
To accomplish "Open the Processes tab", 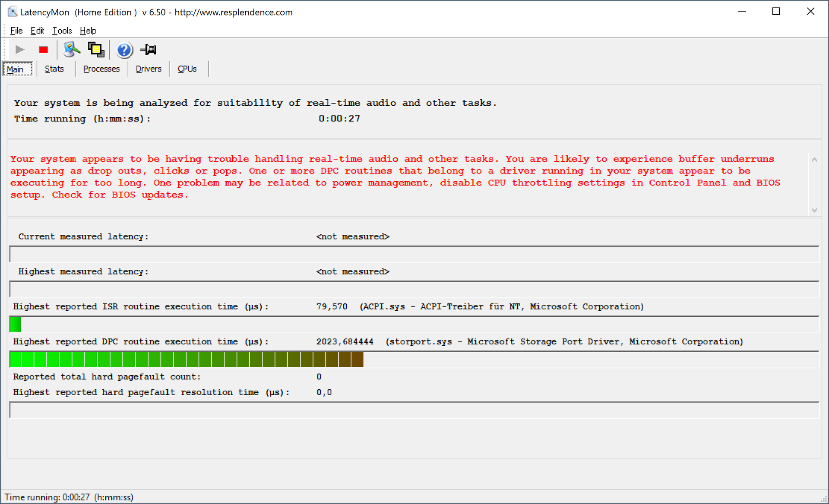I will [x=101, y=69].
